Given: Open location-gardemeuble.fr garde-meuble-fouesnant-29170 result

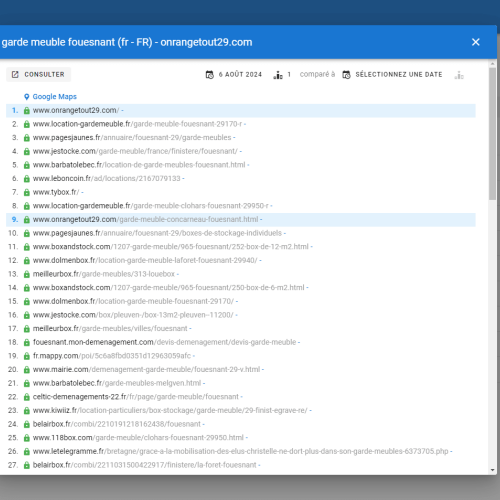Looking at the screenshot, I should [137, 124].
